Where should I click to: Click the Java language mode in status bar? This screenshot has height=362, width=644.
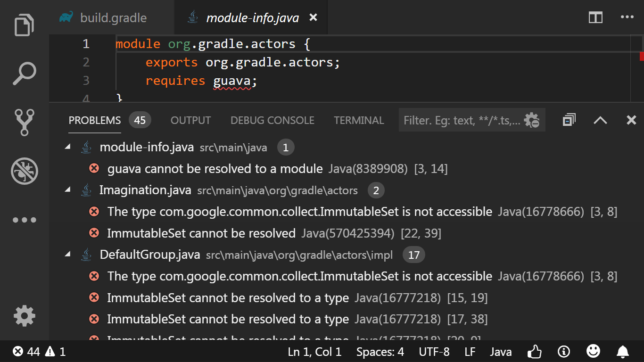(x=501, y=351)
